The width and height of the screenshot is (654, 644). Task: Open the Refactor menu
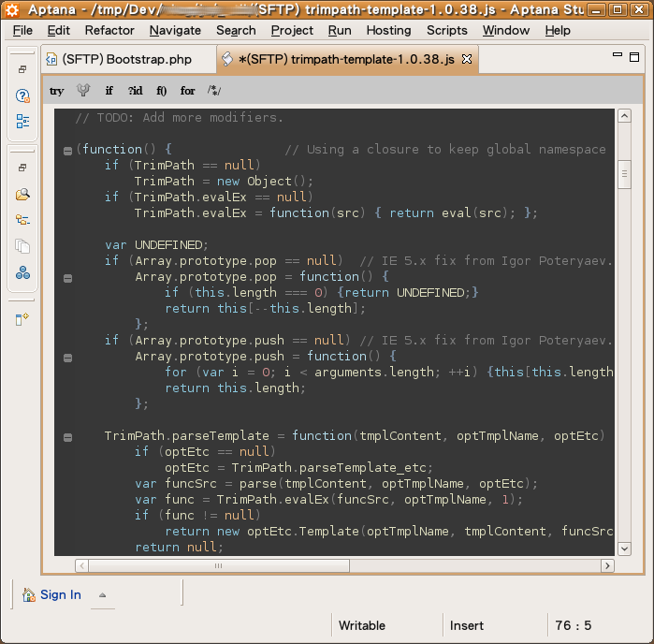coord(109,31)
